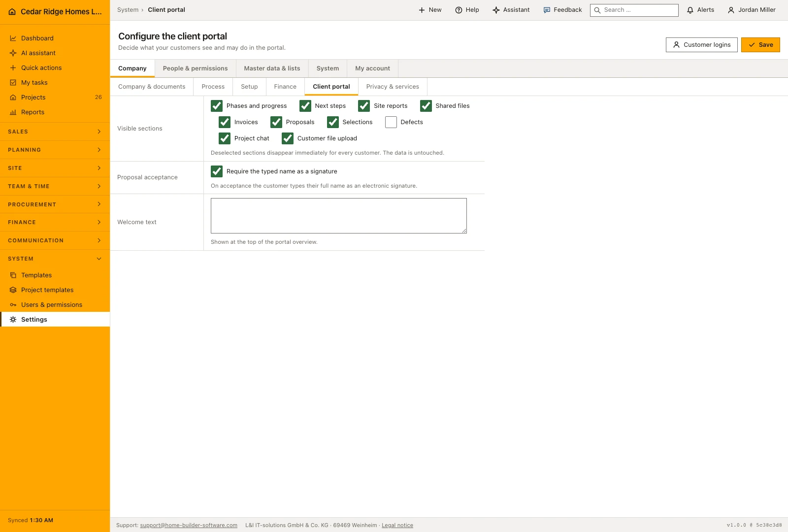Open the Dashboard chart icon
Screen dimensions: 788x532
click(13, 38)
